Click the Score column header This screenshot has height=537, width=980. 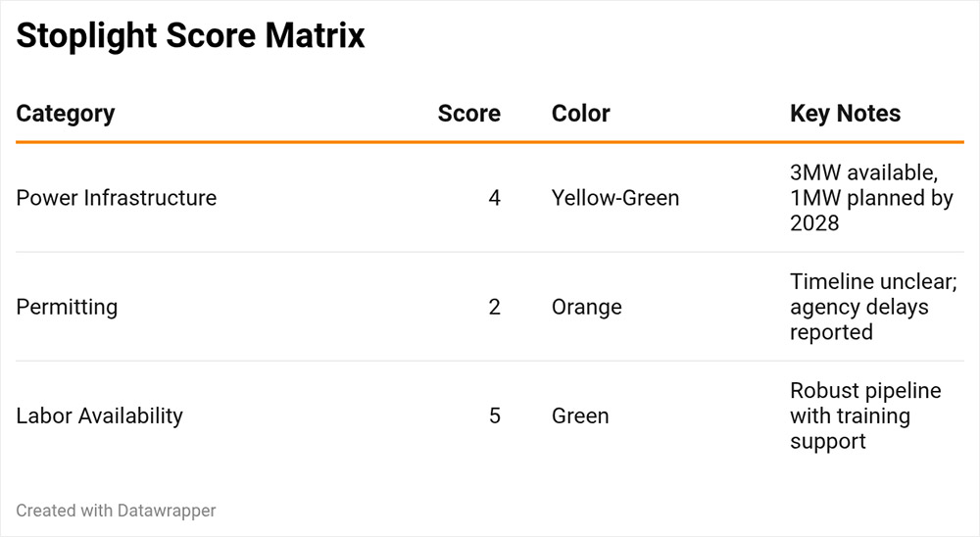(x=468, y=114)
